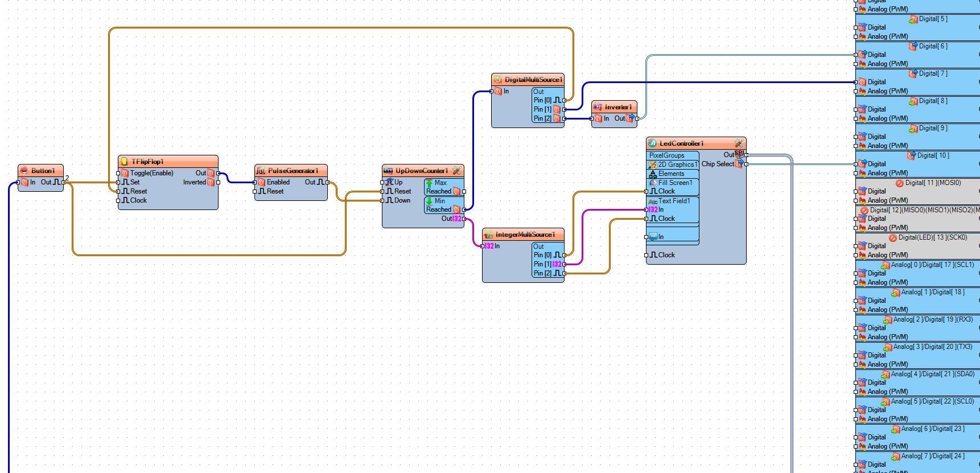Viewport: 980px width, 473px height.
Task: Select the PulseGenerator1 component title
Action: [x=293, y=171]
